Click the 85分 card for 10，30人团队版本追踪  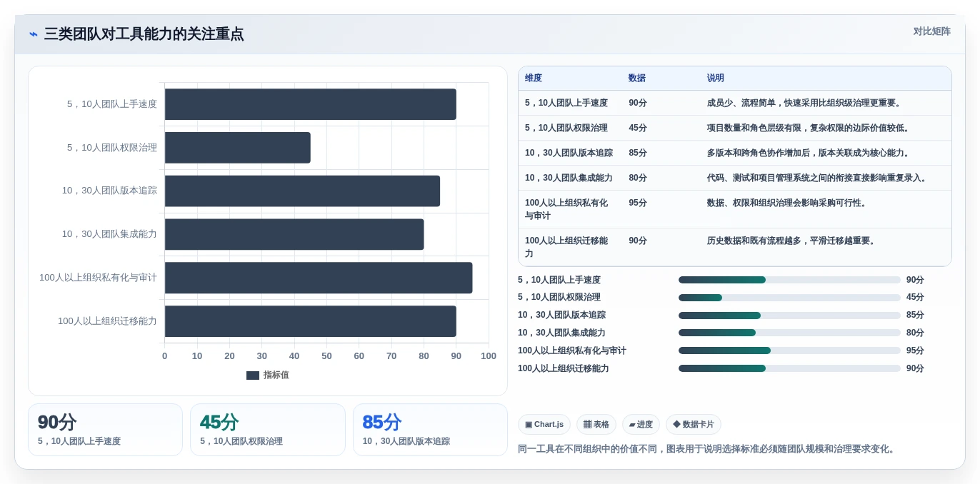[430, 430]
